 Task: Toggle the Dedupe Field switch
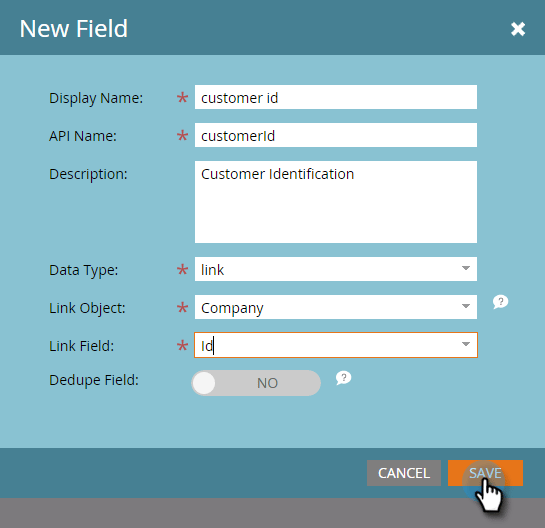[256, 383]
